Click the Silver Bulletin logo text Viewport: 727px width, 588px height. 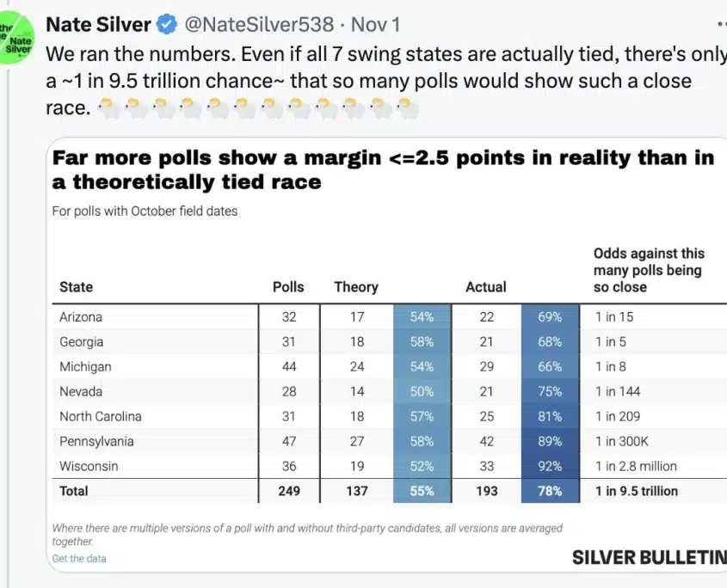(x=649, y=557)
